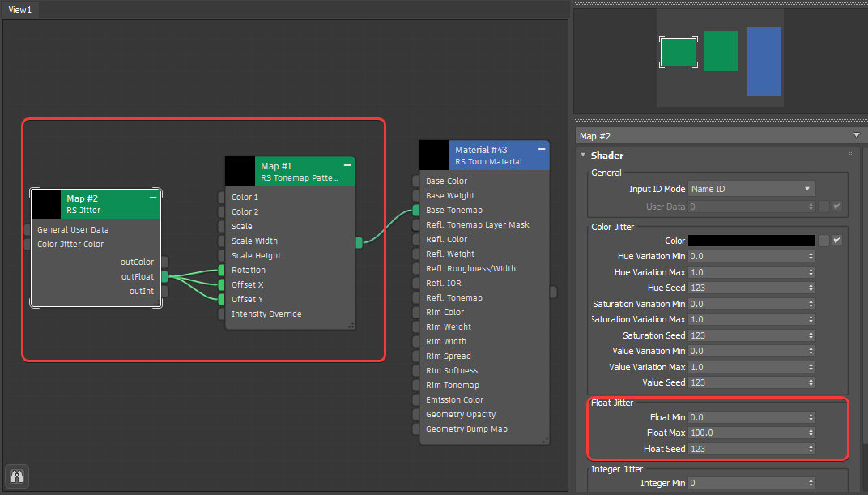The image size is (868, 495).
Task: Adjust the Float Seed spinner arrows
Action: [x=811, y=449]
